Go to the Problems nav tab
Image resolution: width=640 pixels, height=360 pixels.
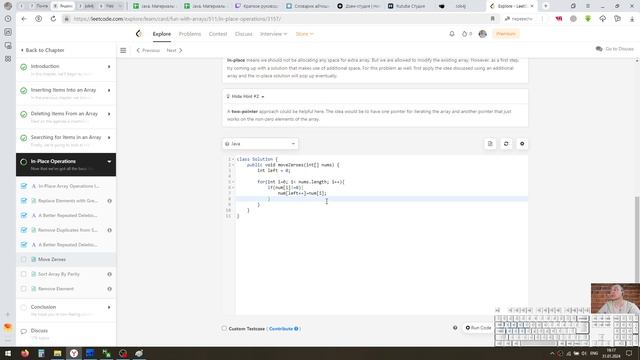click(190, 34)
